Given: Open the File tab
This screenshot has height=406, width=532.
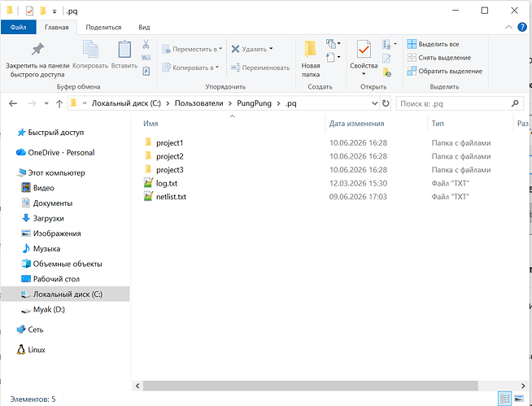Looking at the screenshot, I should pos(19,27).
